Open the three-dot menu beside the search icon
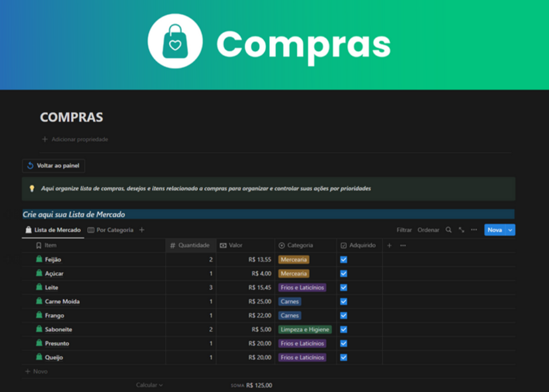Image resolution: width=549 pixels, height=392 pixels. click(x=474, y=230)
